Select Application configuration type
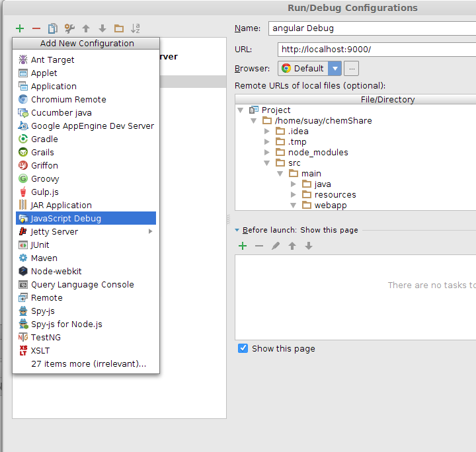 [86, 86]
